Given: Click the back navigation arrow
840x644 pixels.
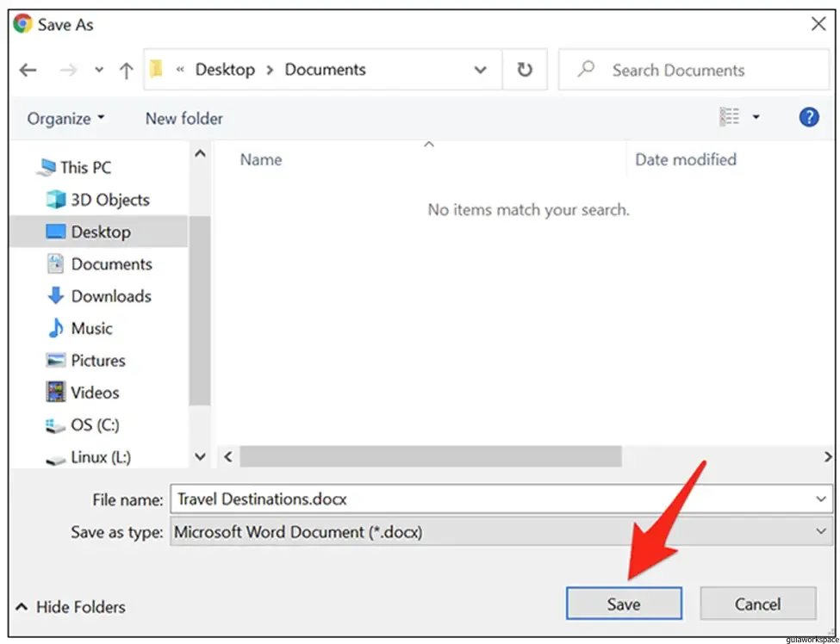Looking at the screenshot, I should coord(28,71).
